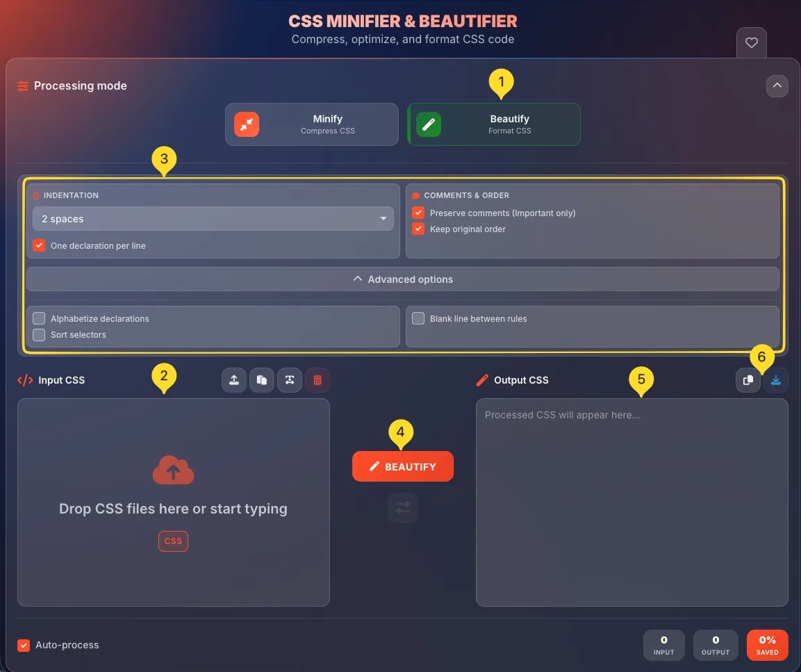Open favorites via the heart icon
This screenshot has height=672, width=801.
(x=751, y=42)
